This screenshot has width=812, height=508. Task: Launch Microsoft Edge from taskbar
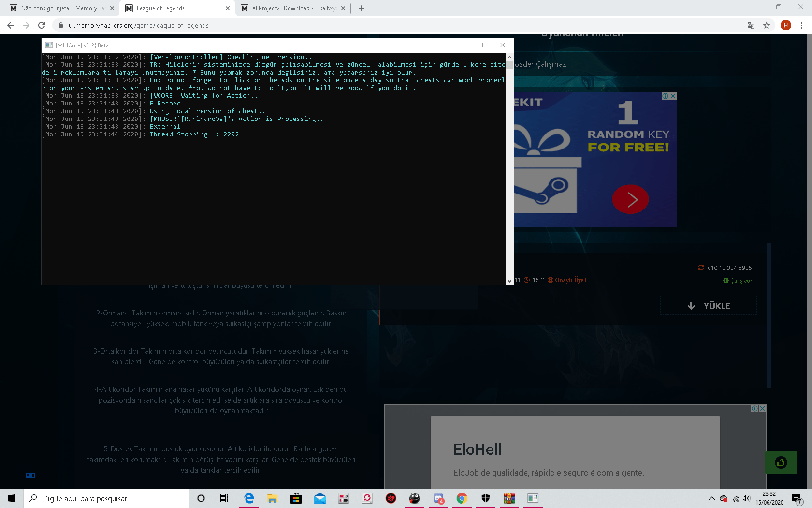[249, 498]
